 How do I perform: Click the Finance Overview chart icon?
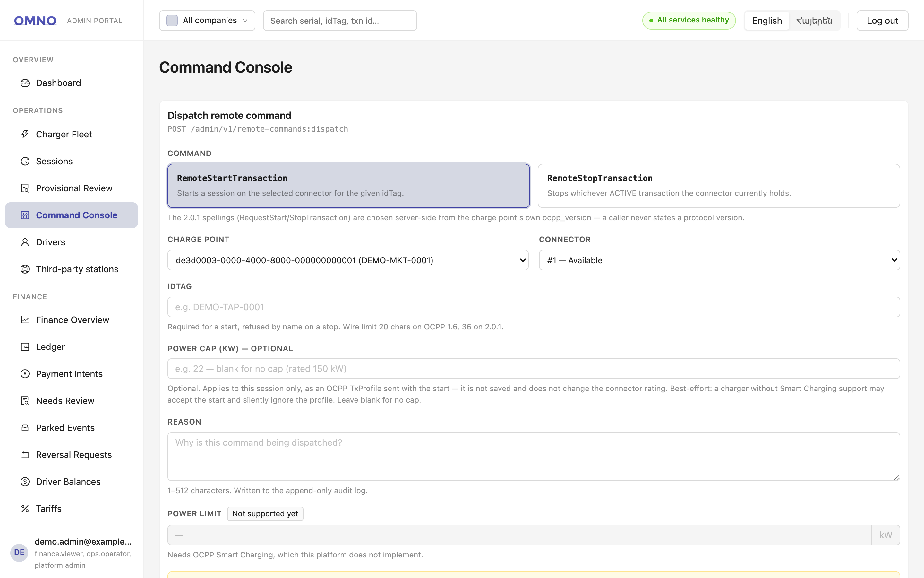[25, 320]
